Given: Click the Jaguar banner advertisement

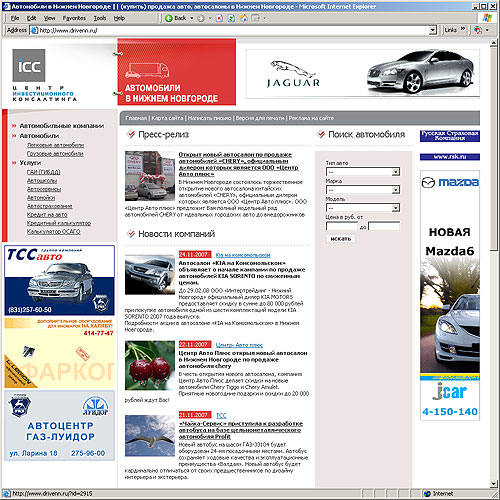Looking at the screenshot, I should pos(363,74).
